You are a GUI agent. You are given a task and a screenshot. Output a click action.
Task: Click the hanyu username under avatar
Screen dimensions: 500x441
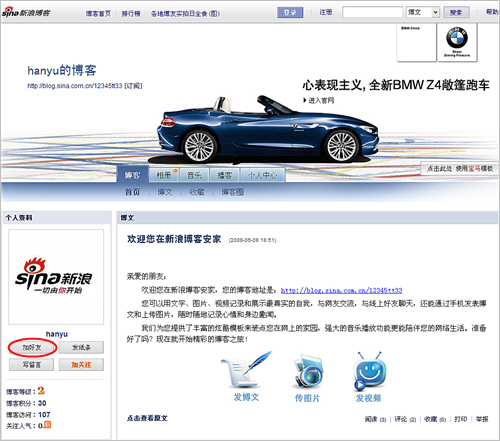coord(57,334)
